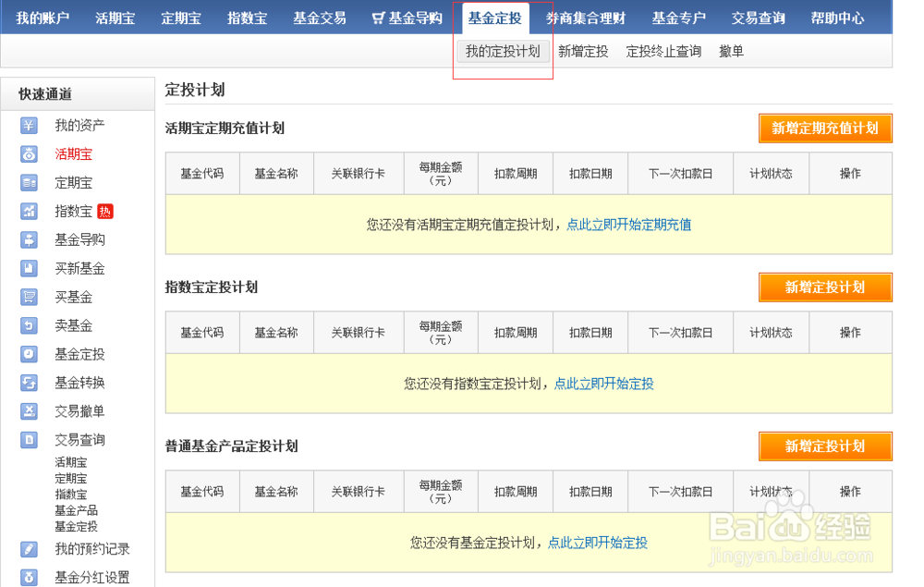This screenshot has width=924, height=587.
Task: Open the 活期宝 top navigation tab
Action: [x=115, y=18]
